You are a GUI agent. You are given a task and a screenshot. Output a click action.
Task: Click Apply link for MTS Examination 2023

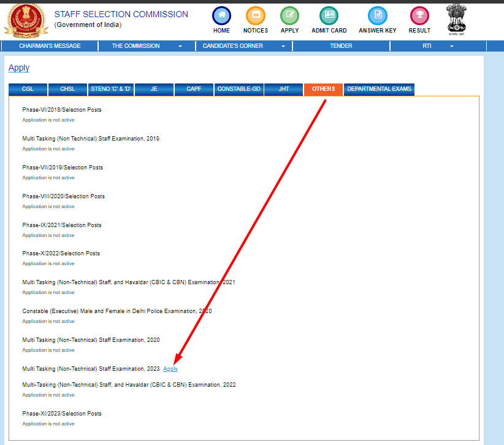point(170,369)
